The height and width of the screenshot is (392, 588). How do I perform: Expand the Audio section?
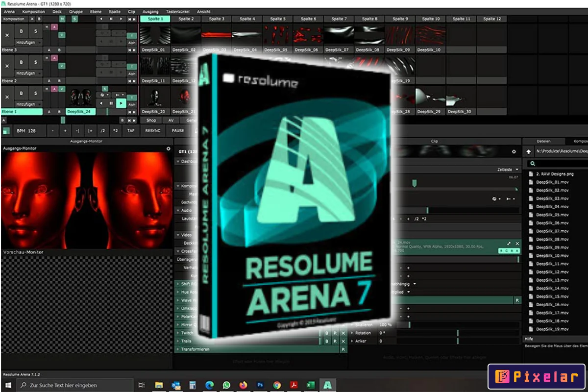178,210
